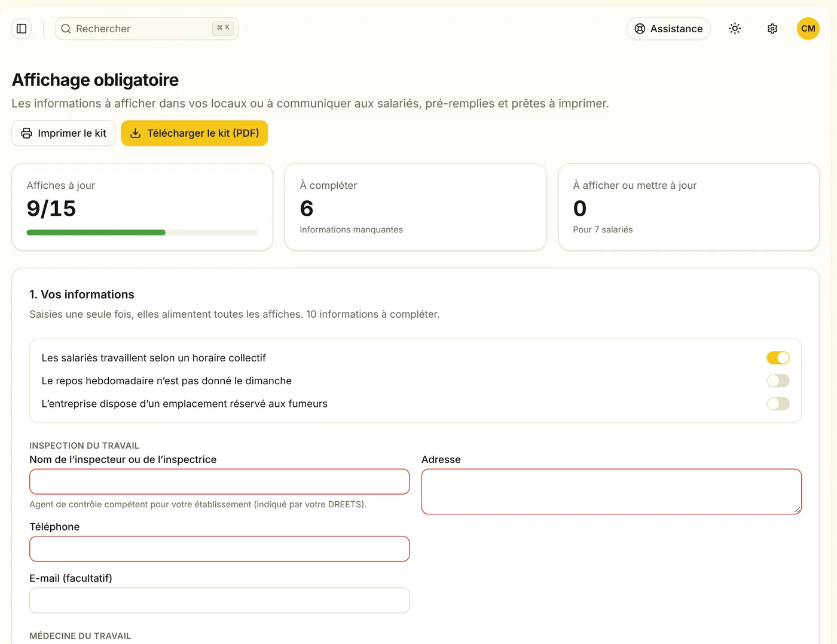This screenshot has width=837, height=644.
Task: Switch theme with the sun icon
Action: pyautogui.click(x=735, y=29)
